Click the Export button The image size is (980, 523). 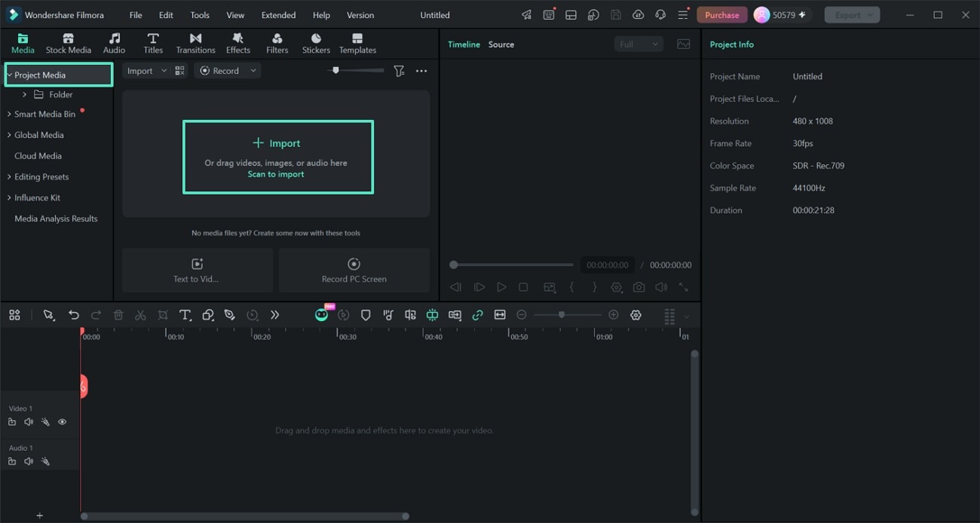(x=852, y=15)
